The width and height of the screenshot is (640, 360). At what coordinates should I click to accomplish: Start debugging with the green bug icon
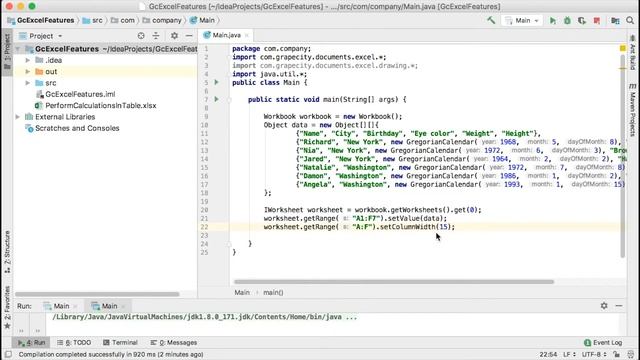tap(567, 20)
